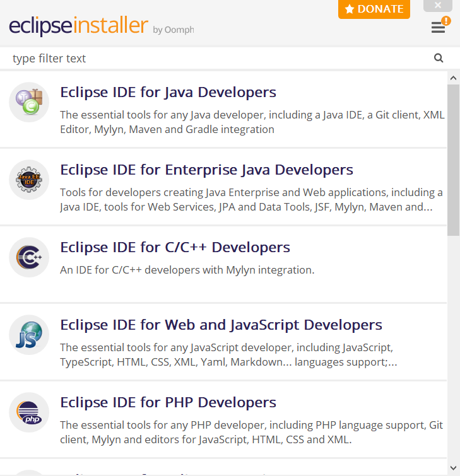460x476 pixels.
Task: Click the eclipseinstaller logo
Action: coord(78,25)
